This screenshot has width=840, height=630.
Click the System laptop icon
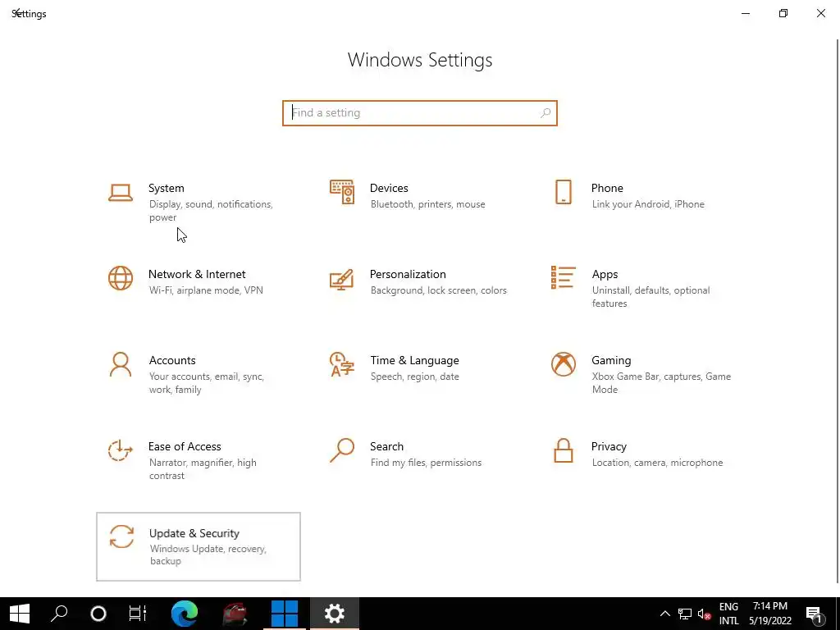click(x=121, y=193)
